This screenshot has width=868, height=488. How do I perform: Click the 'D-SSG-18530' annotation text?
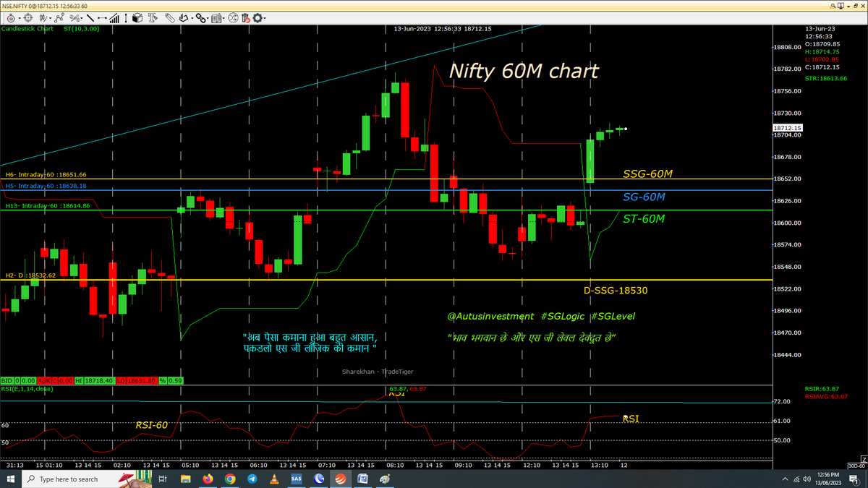(615, 291)
